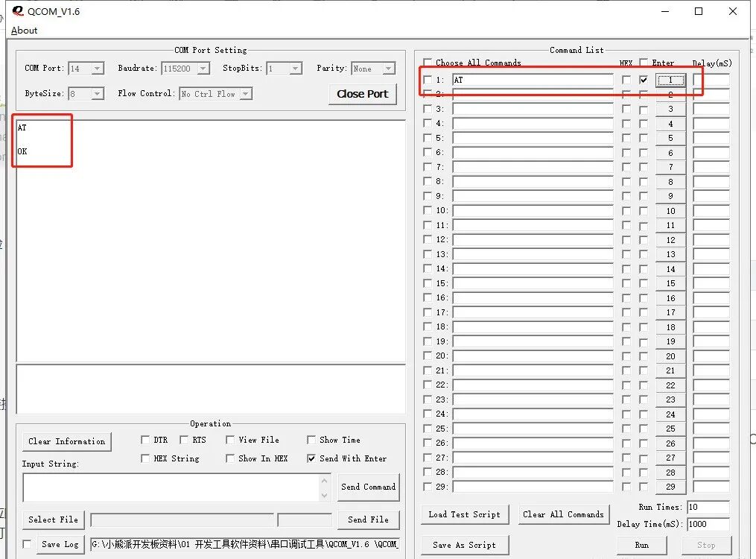The height and width of the screenshot is (559, 756).
Task: Click the delay field for command 27
Action: pyautogui.click(x=711, y=458)
